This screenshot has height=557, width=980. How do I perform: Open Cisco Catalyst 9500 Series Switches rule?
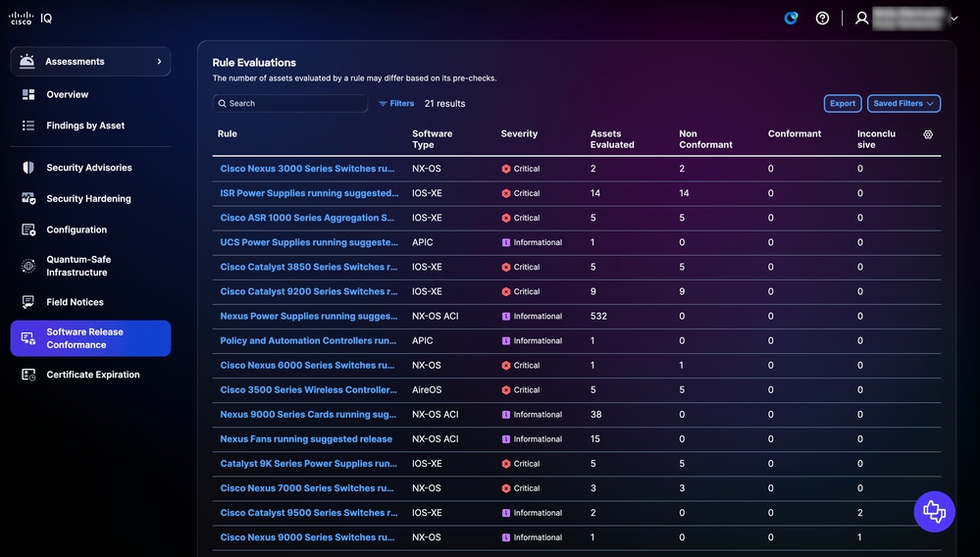coord(309,513)
